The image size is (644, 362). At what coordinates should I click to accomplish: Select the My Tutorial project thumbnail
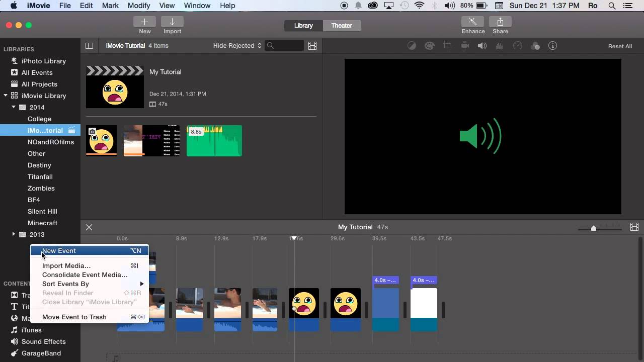tap(115, 86)
